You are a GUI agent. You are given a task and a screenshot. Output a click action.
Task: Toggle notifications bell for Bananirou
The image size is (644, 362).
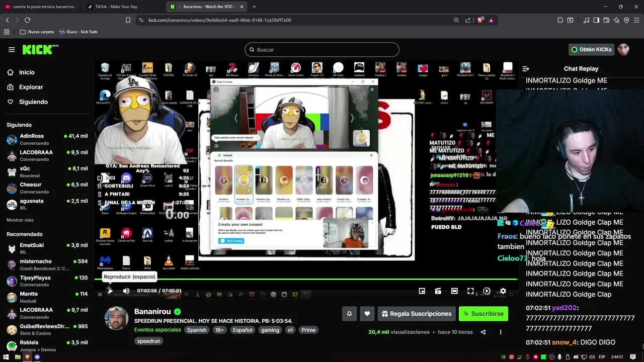point(349,314)
